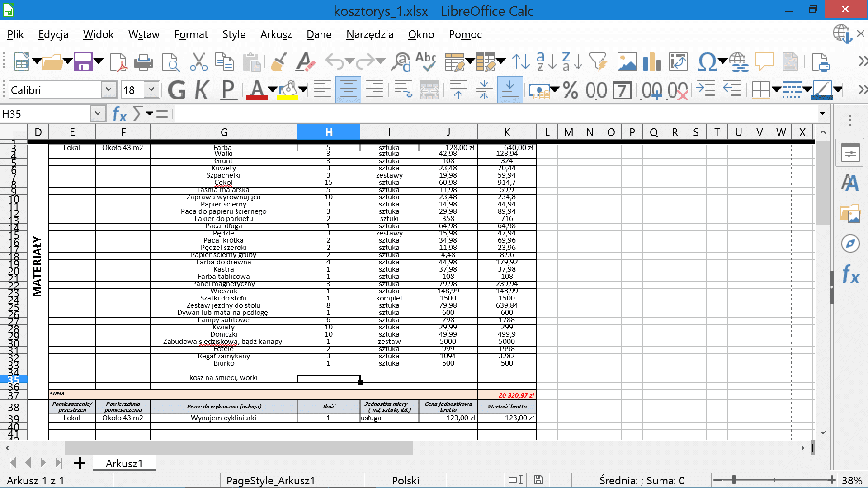The width and height of the screenshot is (868, 488).
Task: Click the Clear Direct Formatting icon
Action: [x=305, y=61]
